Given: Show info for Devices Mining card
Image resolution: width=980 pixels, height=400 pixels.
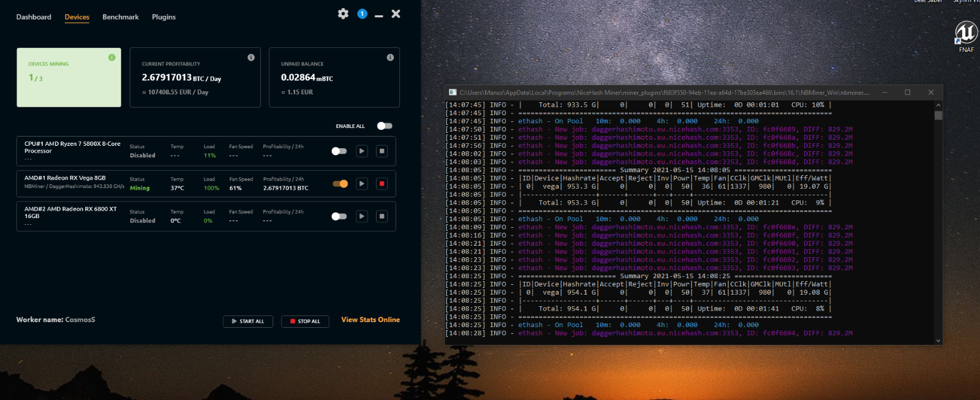Looking at the screenshot, I should click(x=111, y=58).
